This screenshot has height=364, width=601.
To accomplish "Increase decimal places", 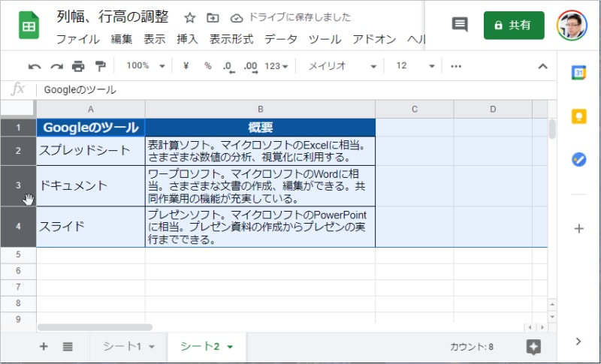I will tap(251, 67).
